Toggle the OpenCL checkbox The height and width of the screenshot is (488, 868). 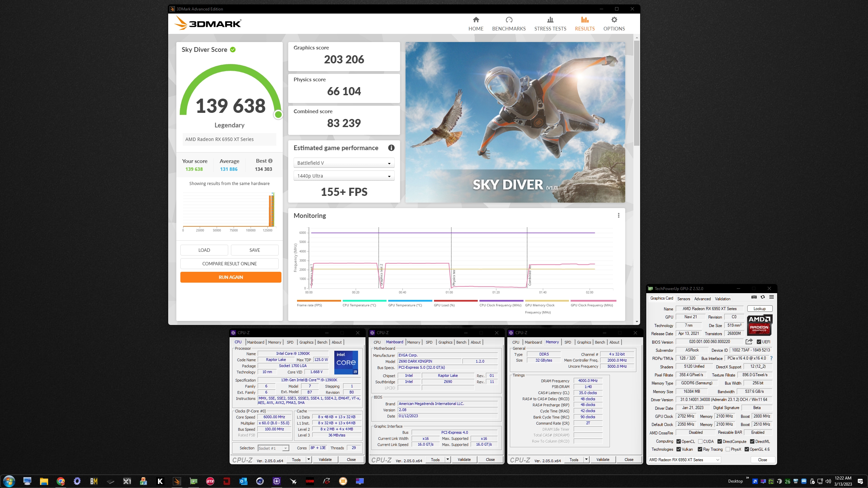678,442
